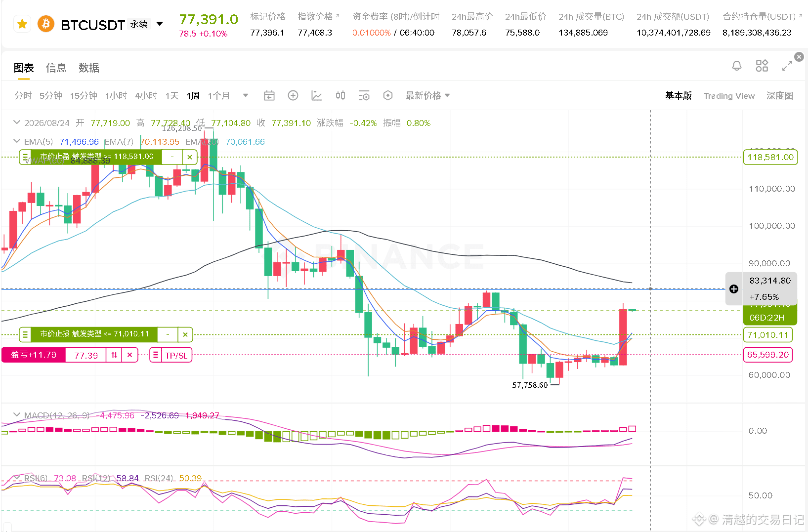The height and width of the screenshot is (532, 808).
Task: Click the RSI(6) indicator label
Action: point(36,478)
